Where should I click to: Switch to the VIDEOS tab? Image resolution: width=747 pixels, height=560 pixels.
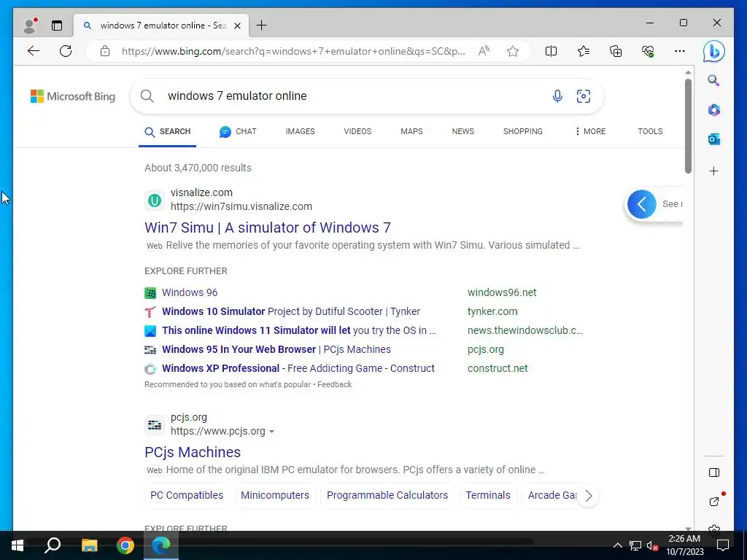pos(357,131)
